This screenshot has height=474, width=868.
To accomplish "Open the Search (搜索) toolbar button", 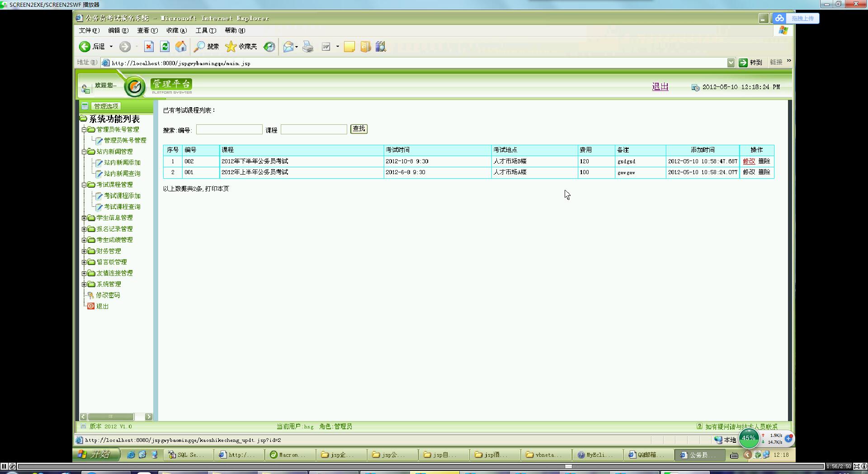I will (x=206, y=47).
